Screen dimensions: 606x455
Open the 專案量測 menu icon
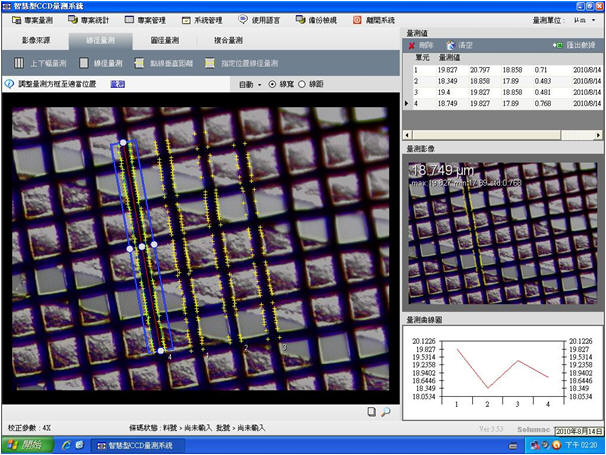click(16, 20)
